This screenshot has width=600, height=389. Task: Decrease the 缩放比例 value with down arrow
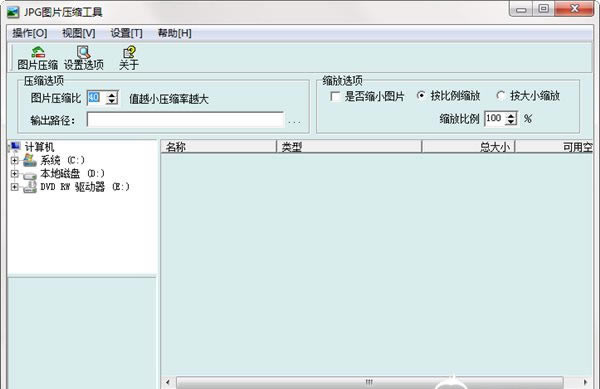511,122
